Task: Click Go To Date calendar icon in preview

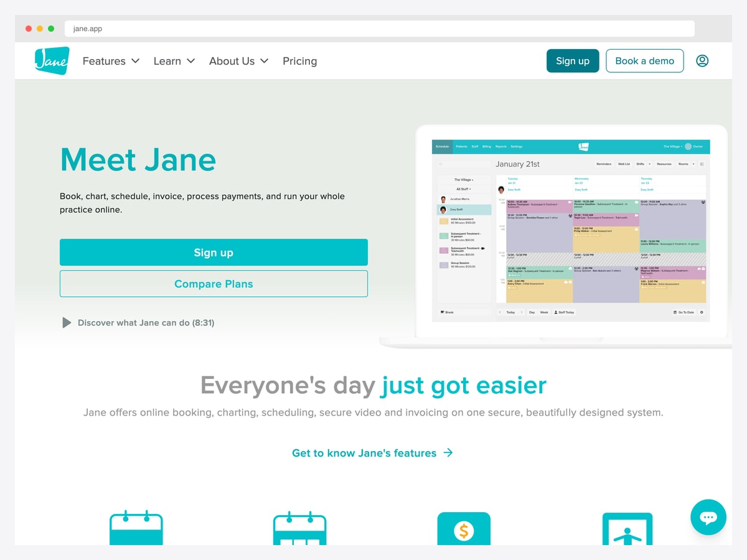Action: 675,312
